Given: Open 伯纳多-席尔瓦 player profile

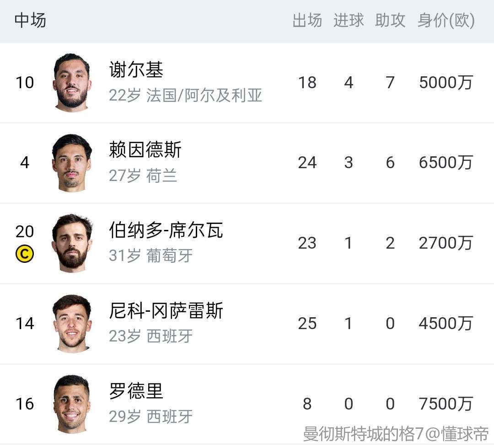Looking at the screenshot, I should (x=166, y=230).
